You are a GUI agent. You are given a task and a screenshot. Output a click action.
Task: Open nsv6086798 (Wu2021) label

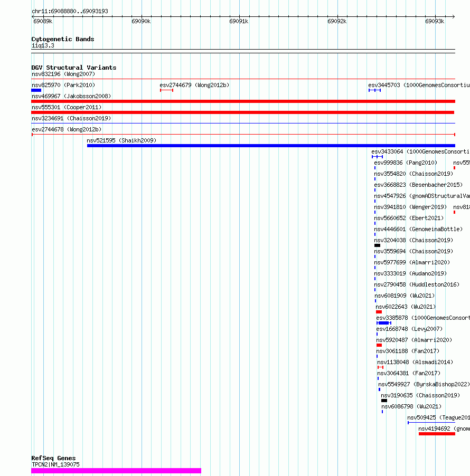click(x=411, y=406)
